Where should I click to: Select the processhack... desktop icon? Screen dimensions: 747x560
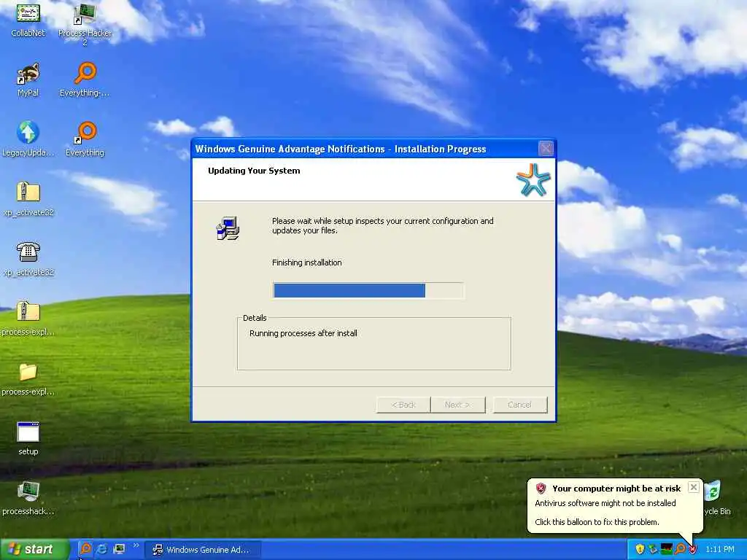click(x=28, y=498)
